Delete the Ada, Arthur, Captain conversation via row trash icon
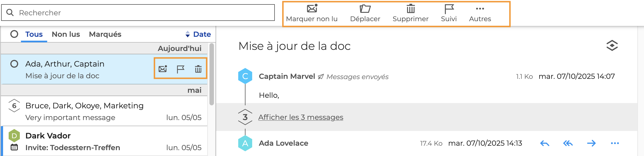 198,69
